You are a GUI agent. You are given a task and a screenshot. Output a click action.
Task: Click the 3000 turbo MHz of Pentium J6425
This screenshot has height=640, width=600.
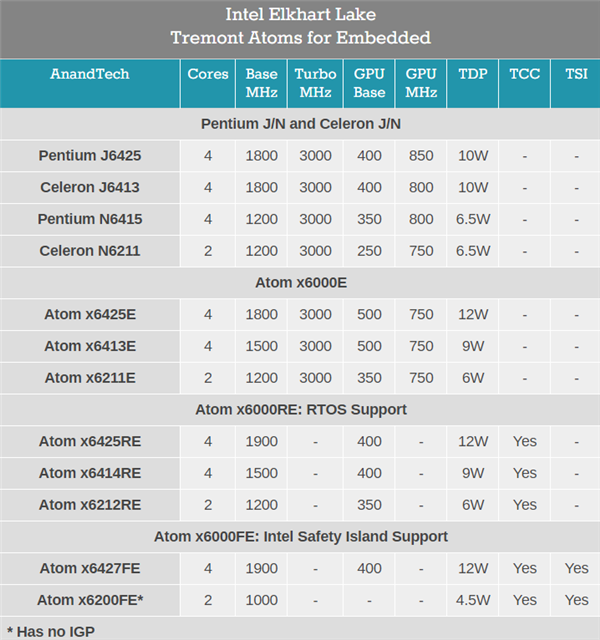click(316, 156)
